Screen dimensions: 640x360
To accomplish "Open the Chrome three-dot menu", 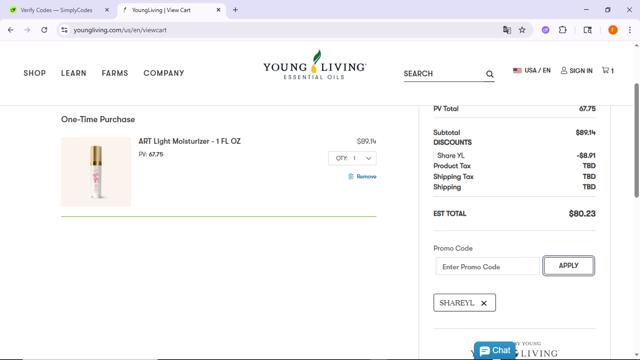I will (630, 30).
